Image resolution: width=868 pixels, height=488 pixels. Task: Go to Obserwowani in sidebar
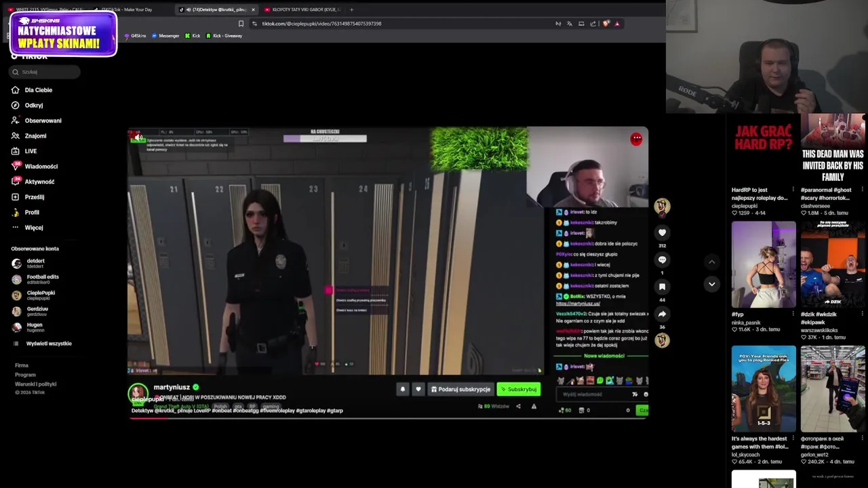click(x=36, y=121)
